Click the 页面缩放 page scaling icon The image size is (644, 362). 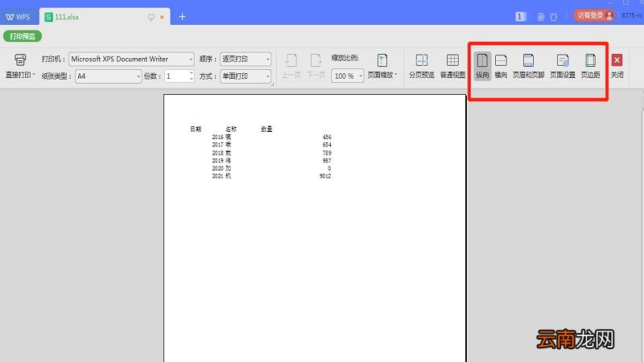[x=382, y=60]
